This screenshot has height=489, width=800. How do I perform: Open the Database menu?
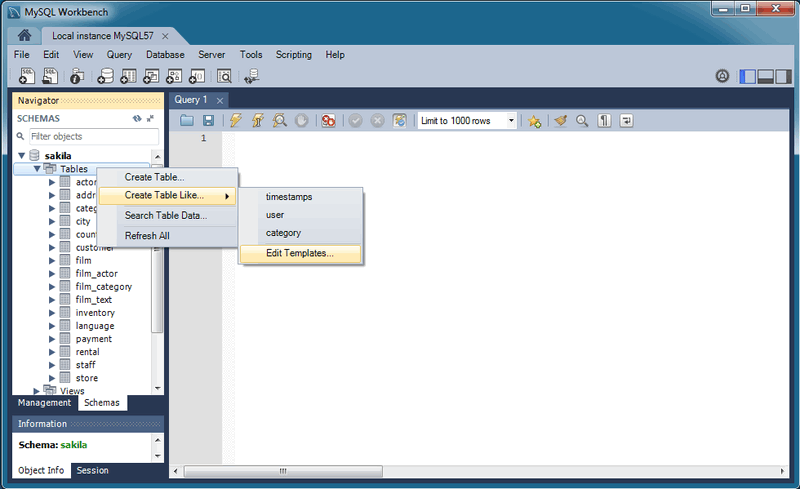(165, 55)
